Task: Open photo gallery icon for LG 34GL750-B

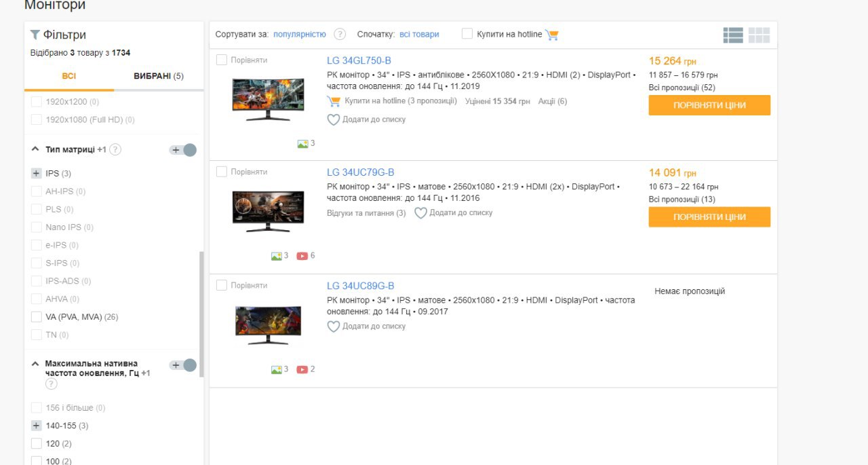Action: tap(303, 143)
